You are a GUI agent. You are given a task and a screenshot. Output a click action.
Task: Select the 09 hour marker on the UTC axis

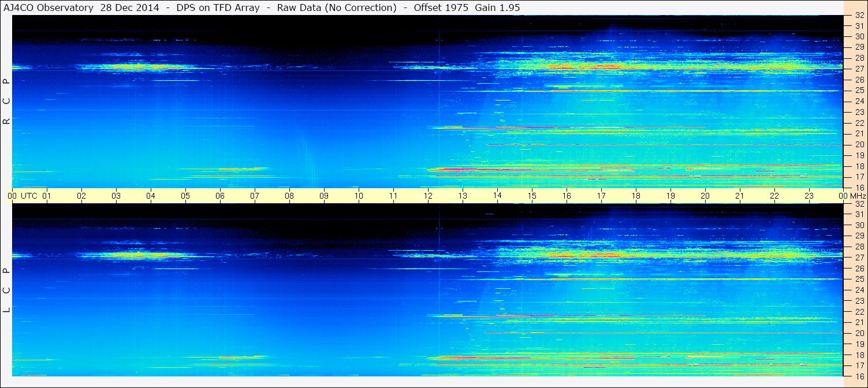[x=324, y=196]
